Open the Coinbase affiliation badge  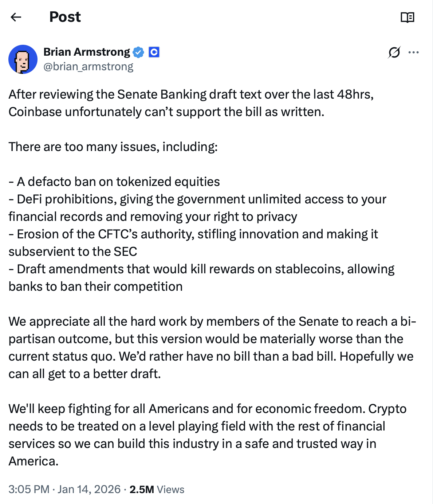[x=154, y=52]
